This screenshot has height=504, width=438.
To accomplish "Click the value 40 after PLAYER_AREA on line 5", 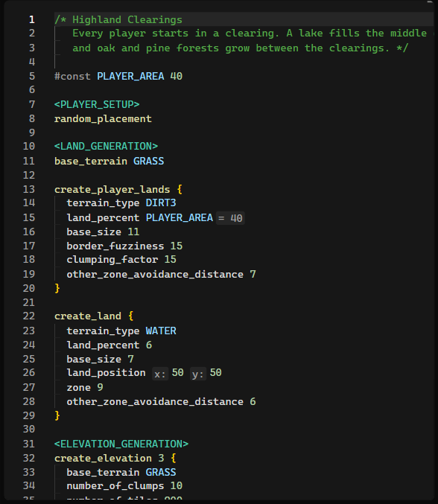I will click(x=177, y=76).
